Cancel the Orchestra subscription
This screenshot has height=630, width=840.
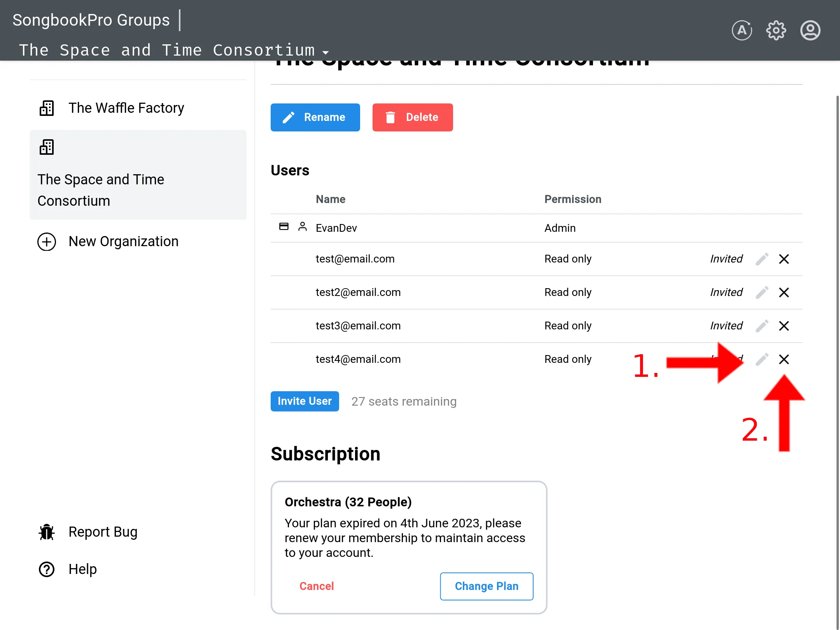[x=317, y=586]
